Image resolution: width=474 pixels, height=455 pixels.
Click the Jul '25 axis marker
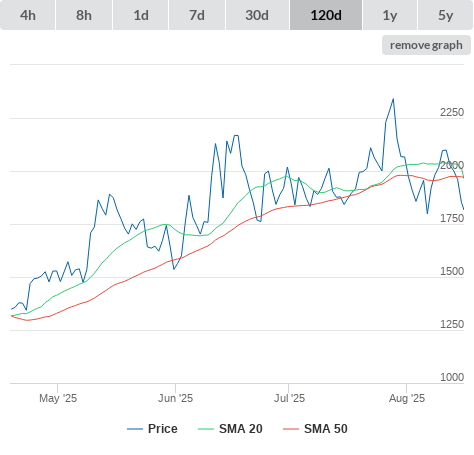(x=289, y=398)
